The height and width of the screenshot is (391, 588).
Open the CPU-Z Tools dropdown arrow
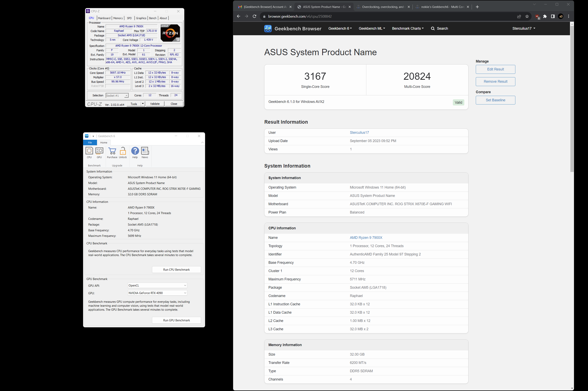(x=143, y=104)
